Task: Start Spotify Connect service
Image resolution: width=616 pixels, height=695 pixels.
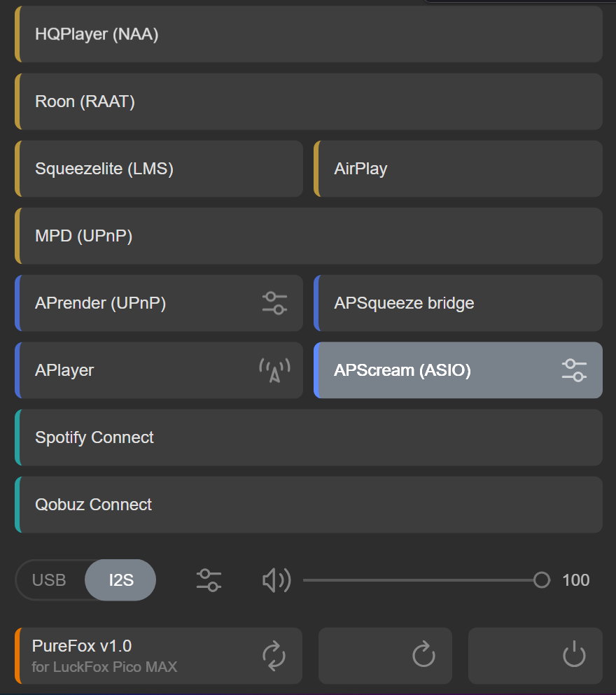Action: coord(308,437)
